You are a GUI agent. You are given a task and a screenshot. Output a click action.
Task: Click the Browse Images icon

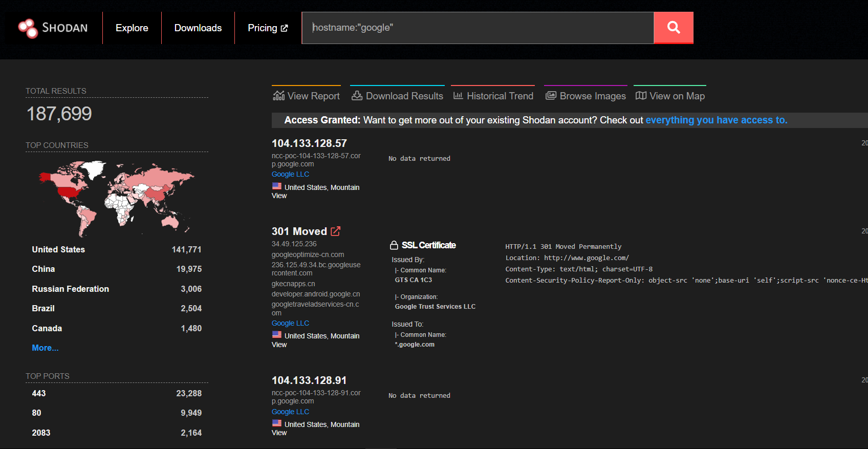[551, 96]
